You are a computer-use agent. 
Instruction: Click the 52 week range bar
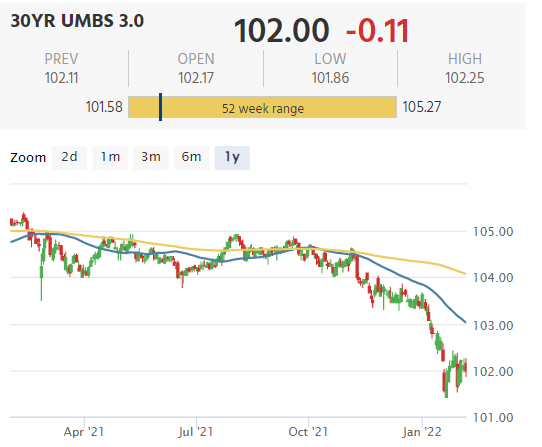tap(262, 108)
